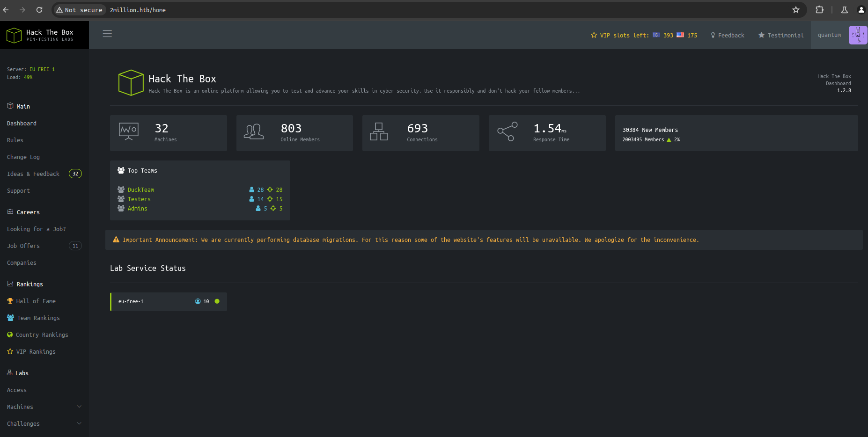Click the quantum user avatar image
This screenshot has height=437, width=868.
click(858, 35)
